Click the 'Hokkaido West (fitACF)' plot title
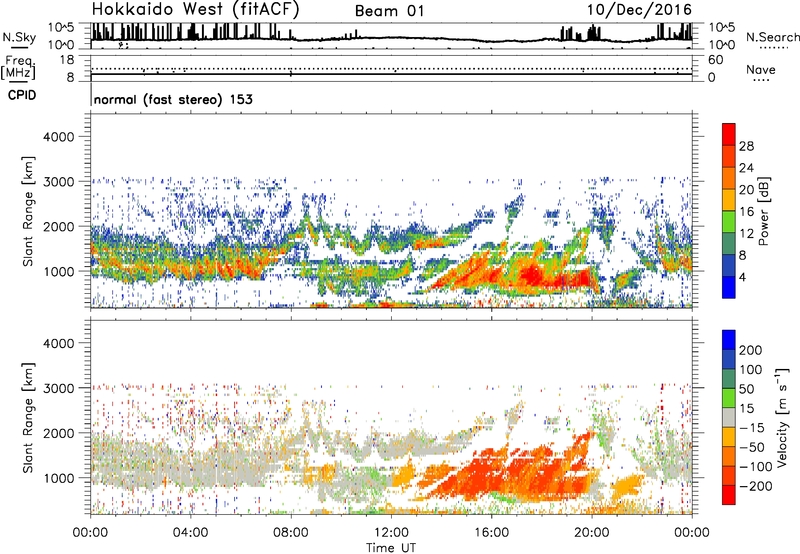This screenshot has width=800, height=554. (195, 10)
